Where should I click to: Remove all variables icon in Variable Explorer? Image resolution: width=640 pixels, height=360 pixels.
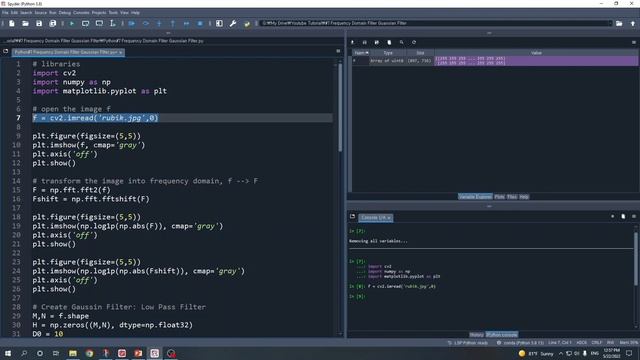pos(389,42)
